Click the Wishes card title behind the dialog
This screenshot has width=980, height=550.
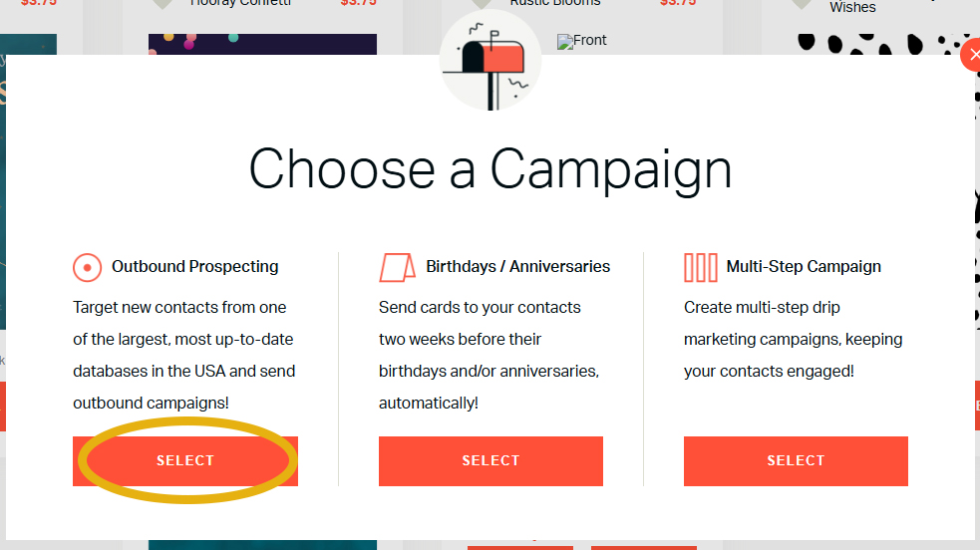coord(852,8)
